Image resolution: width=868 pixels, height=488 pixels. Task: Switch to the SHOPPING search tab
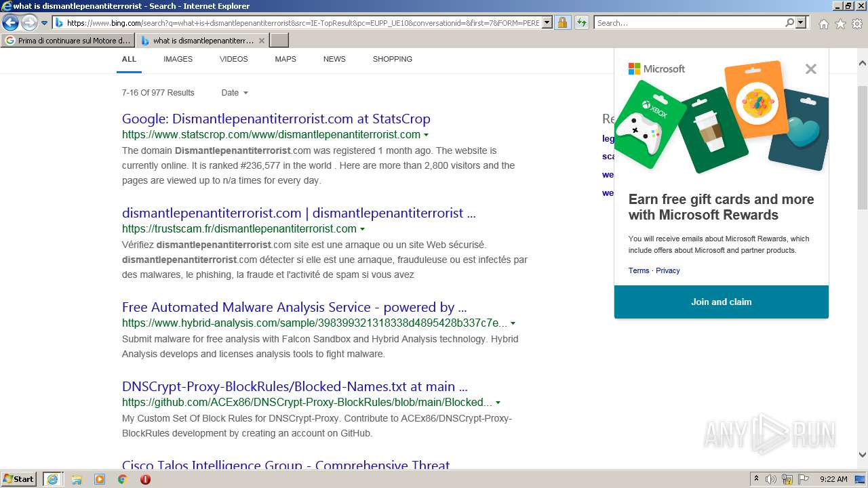pyautogui.click(x=392, y=59)
